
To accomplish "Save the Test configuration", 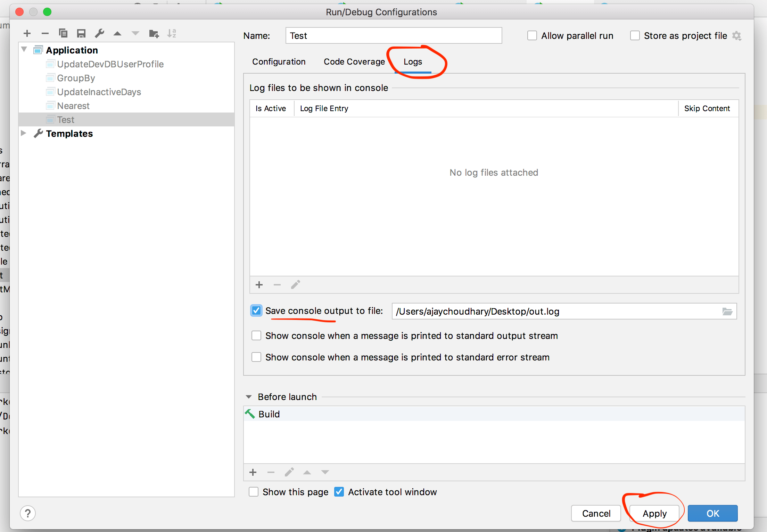I will 81,33.
